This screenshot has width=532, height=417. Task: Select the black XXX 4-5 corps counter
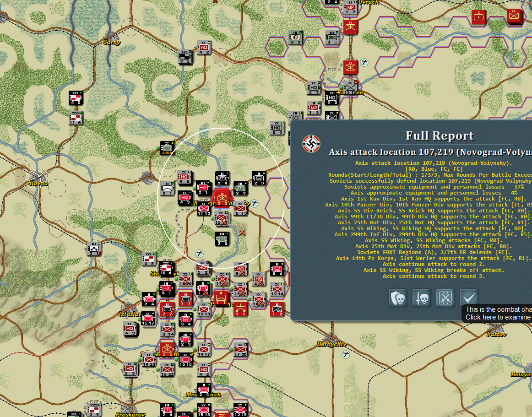click(76, 97)
